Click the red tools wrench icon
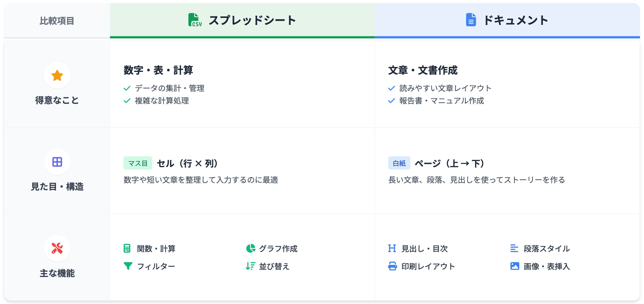Image resolution: width=644 pixels, height=304 pixels. 57,248
